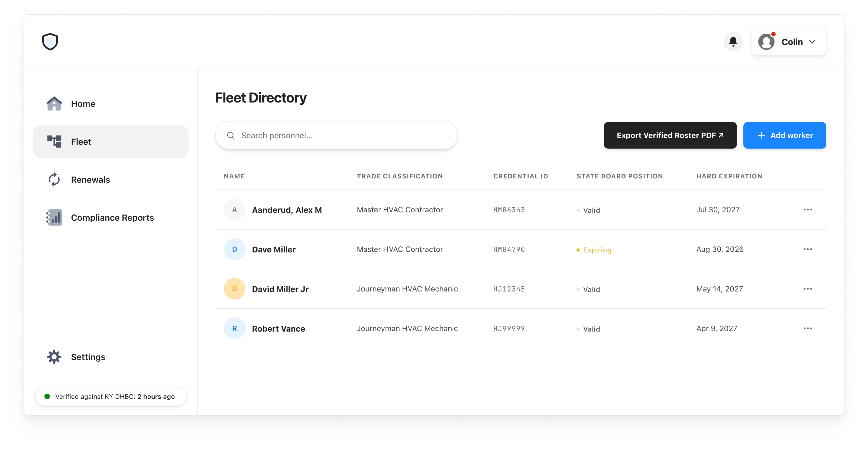Click the search magnifier icon
Image resolution: width=868 pixels, height=449 pixels.
click(x=231, y=135)
